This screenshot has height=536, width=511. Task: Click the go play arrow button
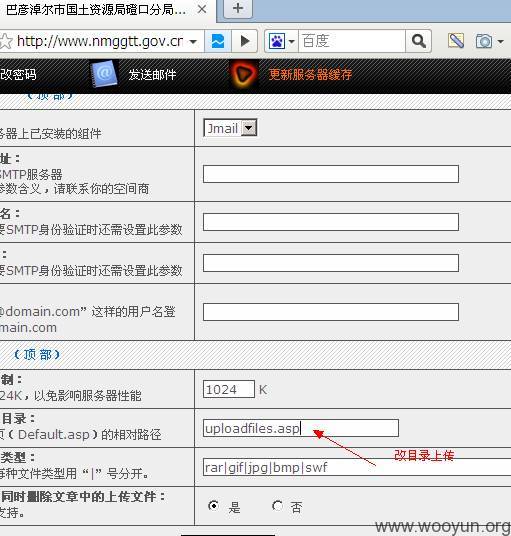point(244,41)
